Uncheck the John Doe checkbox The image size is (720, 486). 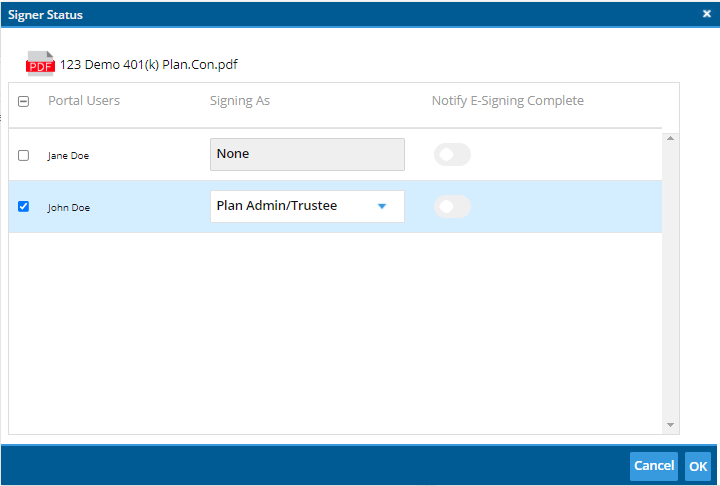pos(23,207)
